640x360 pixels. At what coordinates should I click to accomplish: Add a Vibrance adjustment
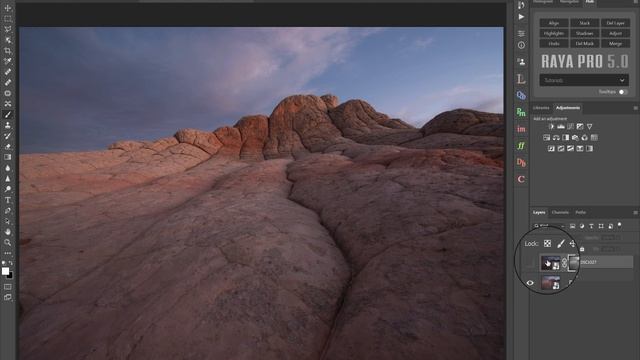click(589, 127)
